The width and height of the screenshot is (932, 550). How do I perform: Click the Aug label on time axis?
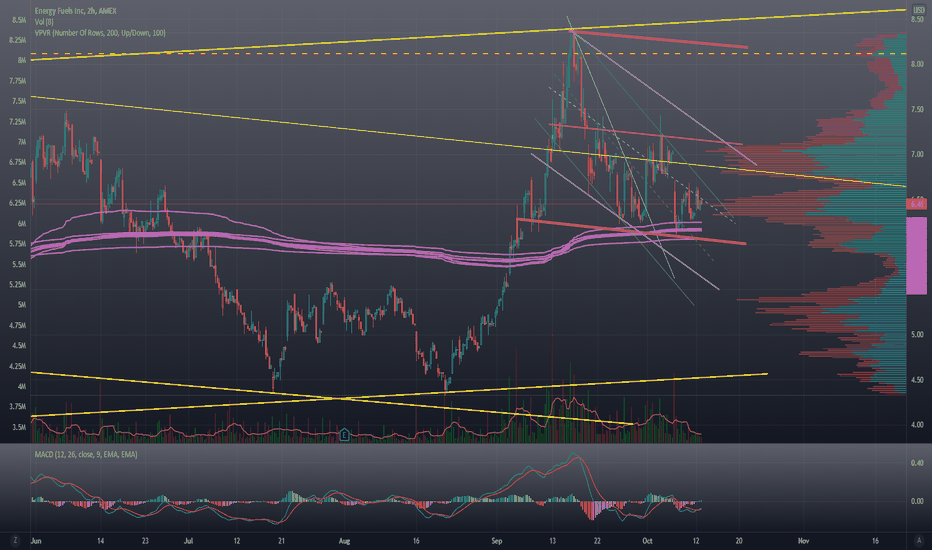tap(344, 541)
